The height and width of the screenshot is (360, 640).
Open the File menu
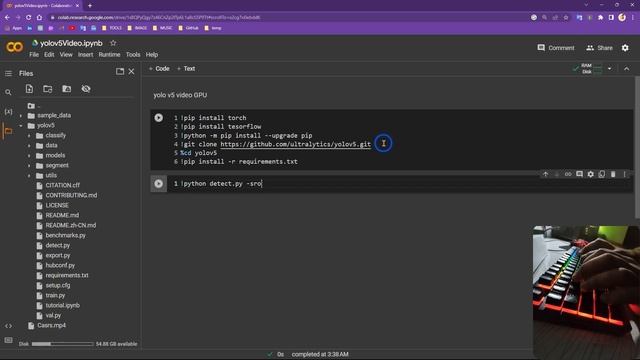click(x=34, y=55)
